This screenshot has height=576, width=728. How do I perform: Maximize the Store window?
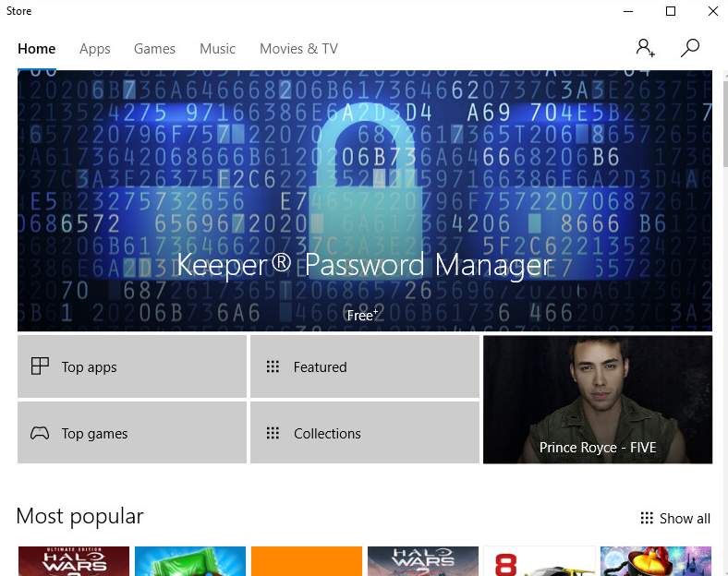pyautogui.click(x=671, y=11)
